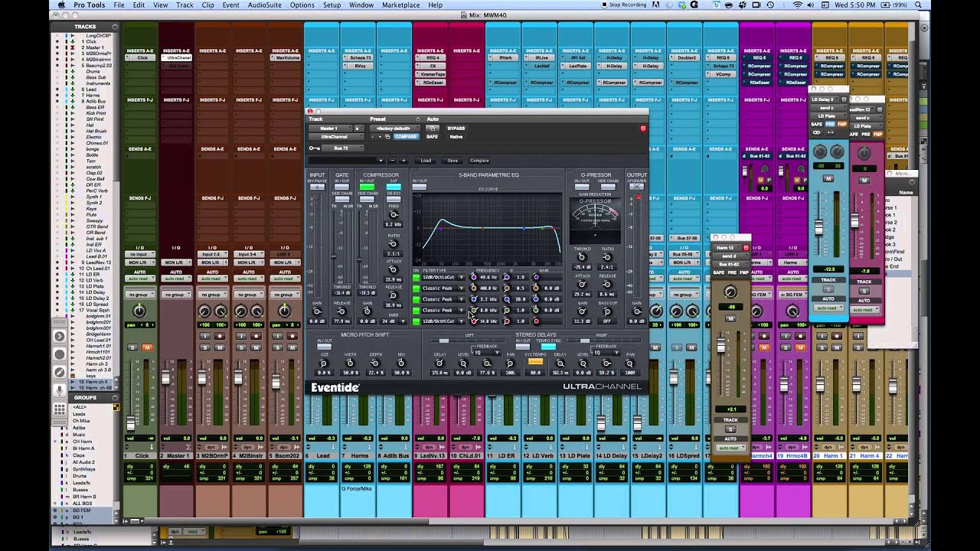Image resolution: width=980 pixels, height=551 pixels.
Task: Turn the compressor FREQ knob
Action: 394,215
